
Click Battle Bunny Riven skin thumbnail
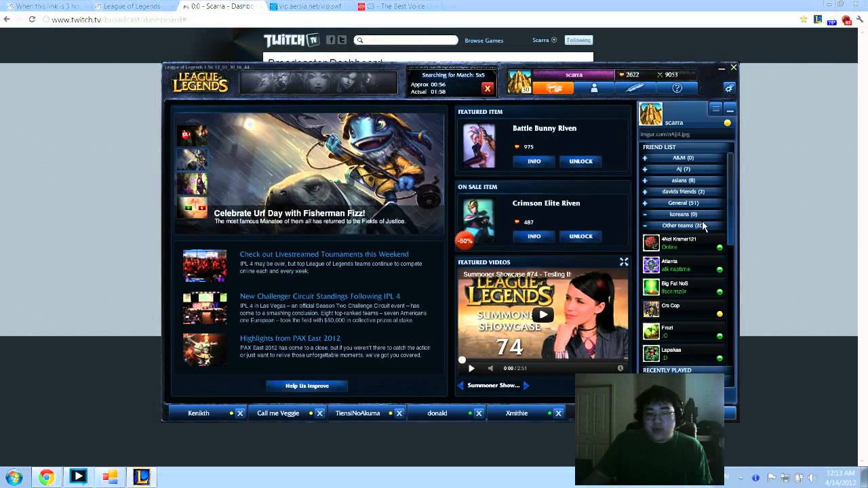[x=479, y=146]
